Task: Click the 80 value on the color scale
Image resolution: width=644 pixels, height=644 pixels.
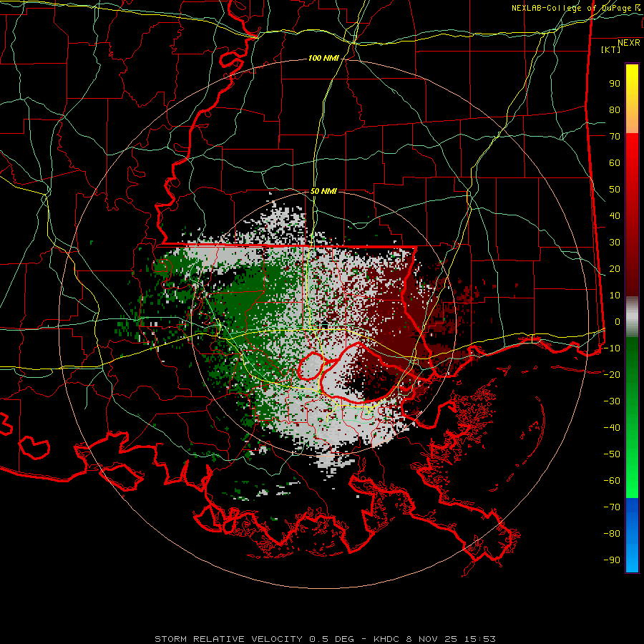Action: coord(615,110)
